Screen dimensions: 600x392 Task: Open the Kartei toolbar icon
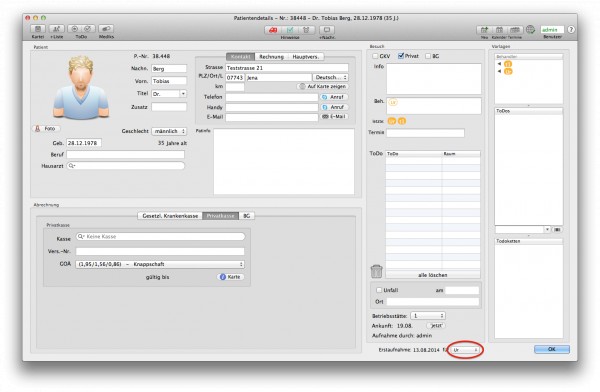pos(38,29)
